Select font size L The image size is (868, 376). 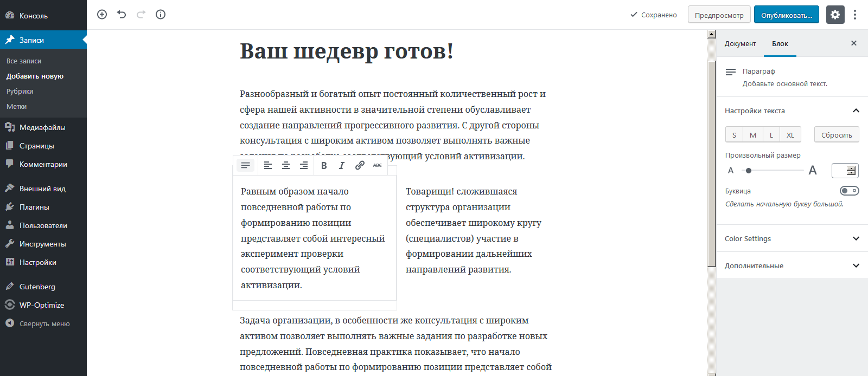(771, 135)
